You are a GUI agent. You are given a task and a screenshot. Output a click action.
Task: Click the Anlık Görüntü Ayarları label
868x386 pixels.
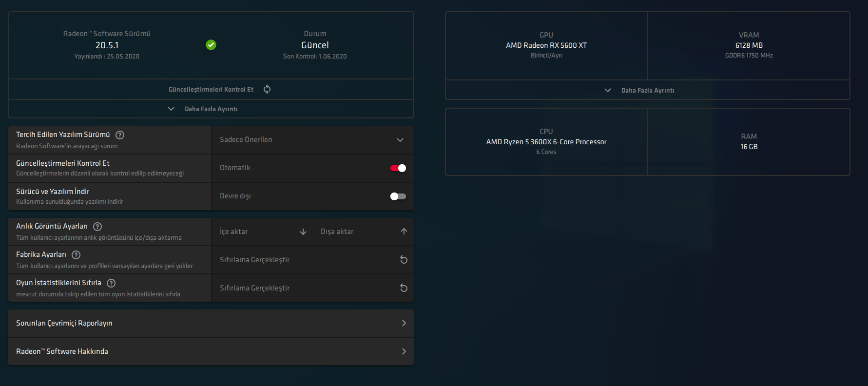[x=52, y=226]
